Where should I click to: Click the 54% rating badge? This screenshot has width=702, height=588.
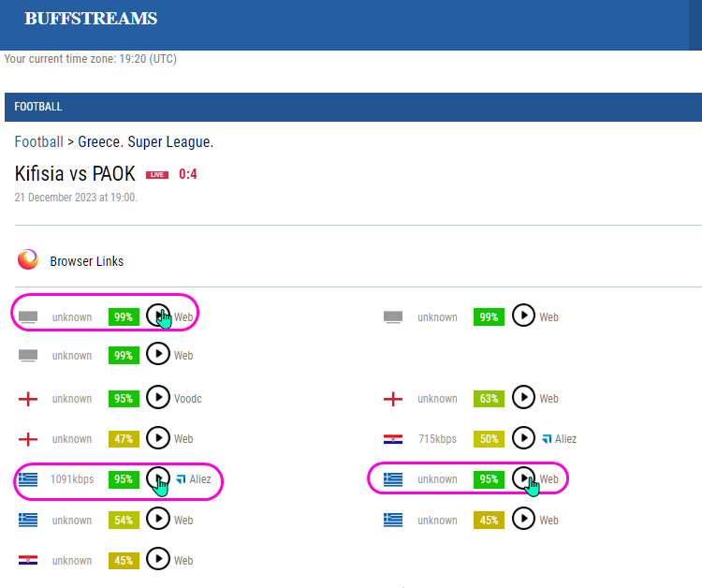[x=124, y=520]
